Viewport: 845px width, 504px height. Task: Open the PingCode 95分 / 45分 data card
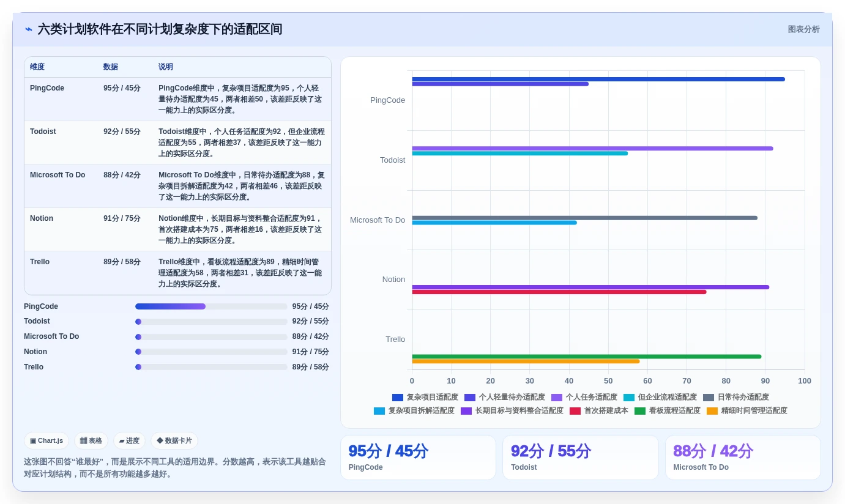point(418,458)
